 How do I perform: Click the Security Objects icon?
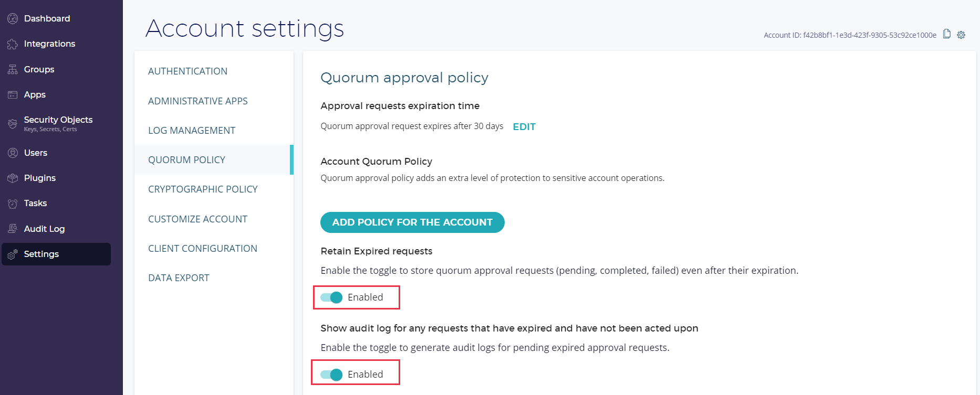[13, 124]
